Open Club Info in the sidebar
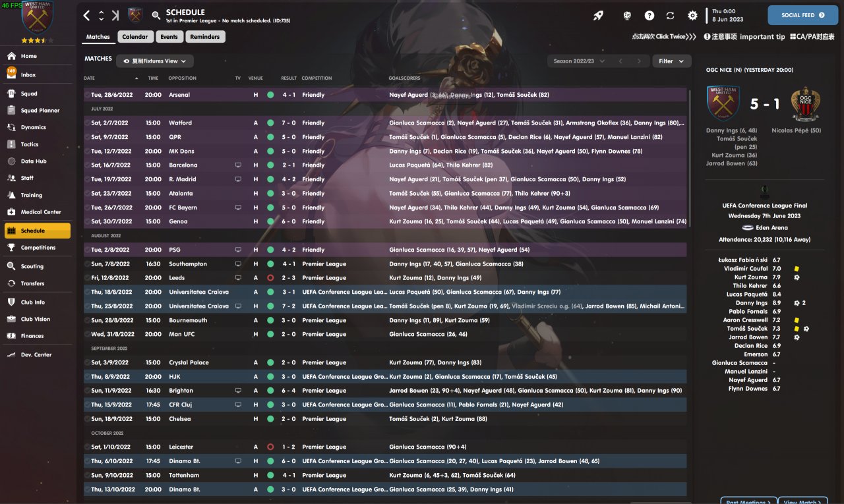 38,302
